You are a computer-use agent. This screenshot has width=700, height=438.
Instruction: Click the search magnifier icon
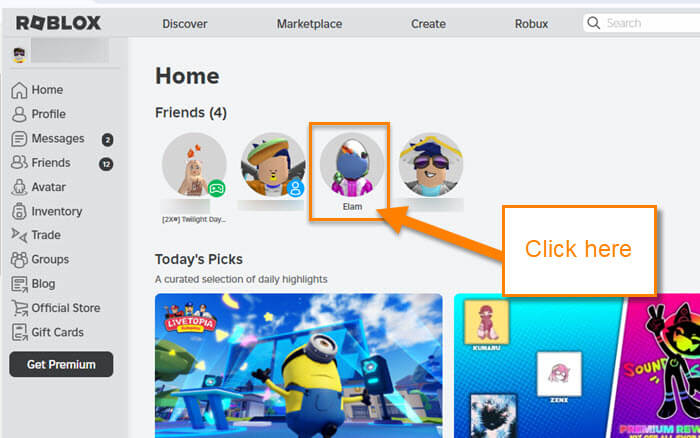coord(593,23)
